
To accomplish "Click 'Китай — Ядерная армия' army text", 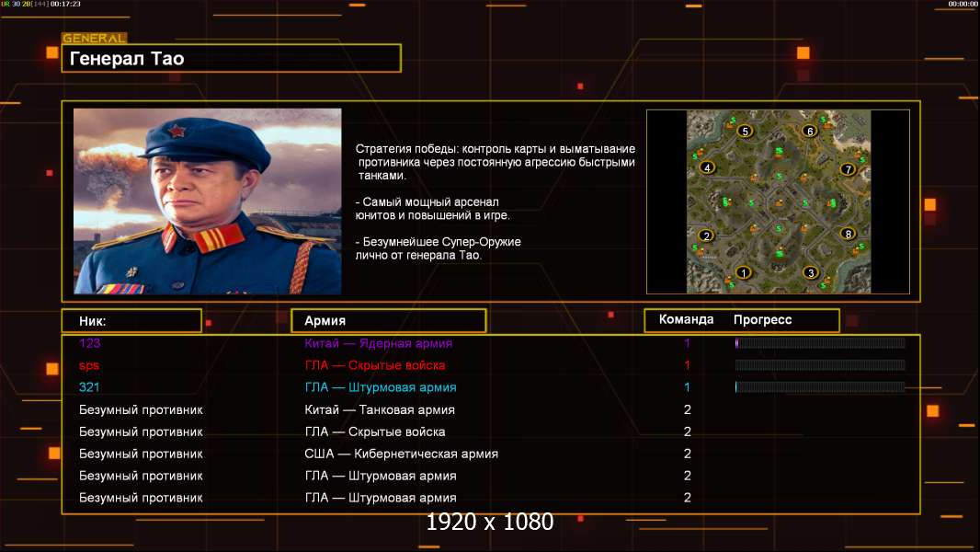I will [378, 343].
